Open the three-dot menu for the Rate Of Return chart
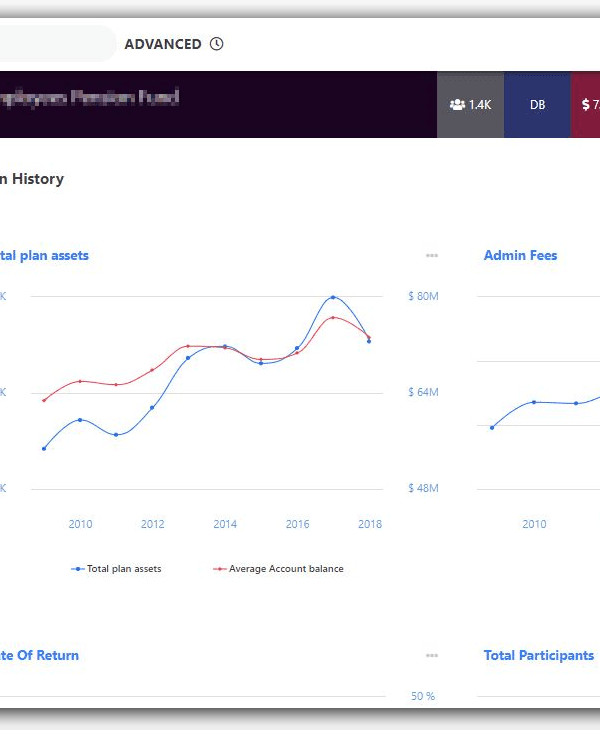Screen dimensions: 600x730 click(432, 656)
